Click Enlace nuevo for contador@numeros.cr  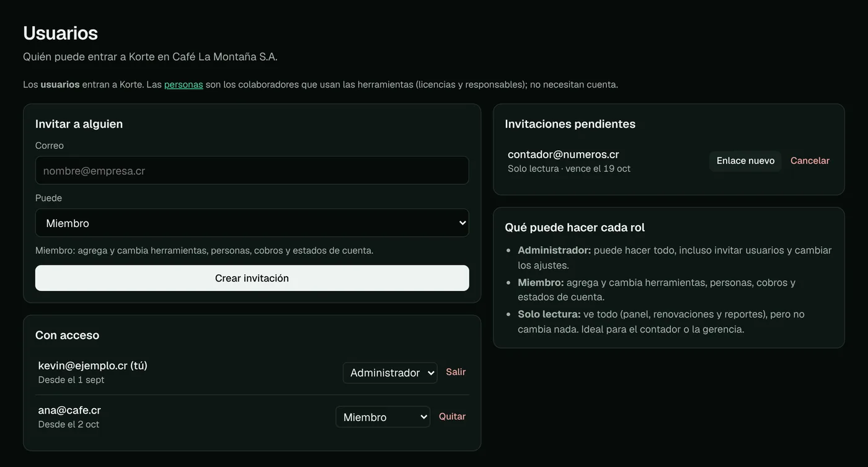pos(745,161)
